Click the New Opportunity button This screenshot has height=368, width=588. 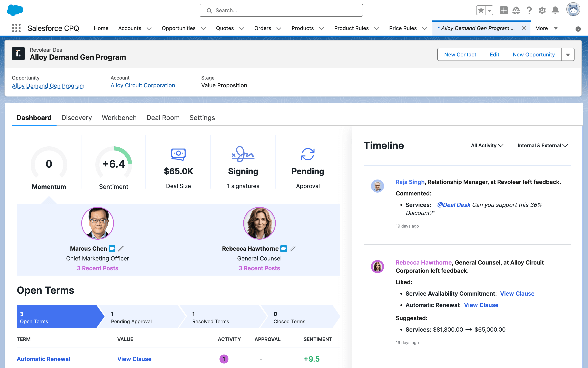(x=533, y=55)
